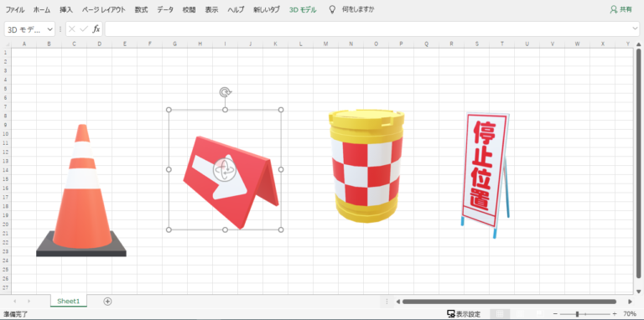Cancel the formula entry with the X icon

pyautogui.click(x=72, y=29)
